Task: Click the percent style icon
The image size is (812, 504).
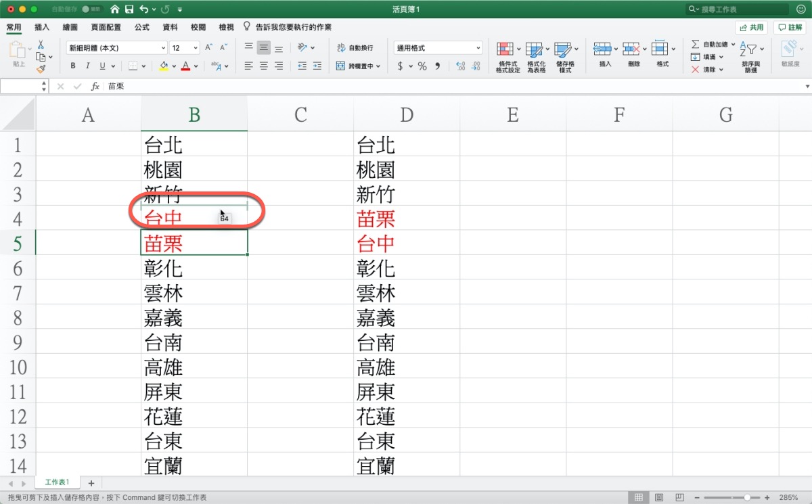Action: [422, 66]
